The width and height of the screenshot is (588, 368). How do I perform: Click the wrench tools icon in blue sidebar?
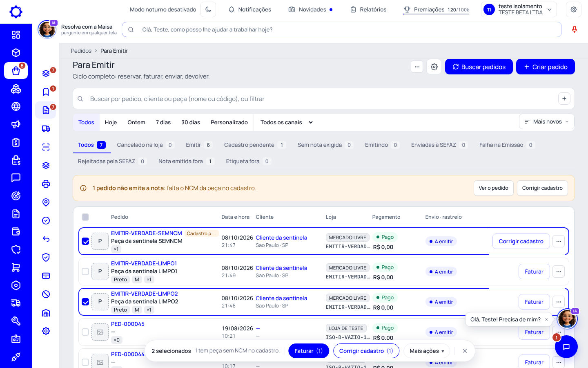tap(16, 321)
